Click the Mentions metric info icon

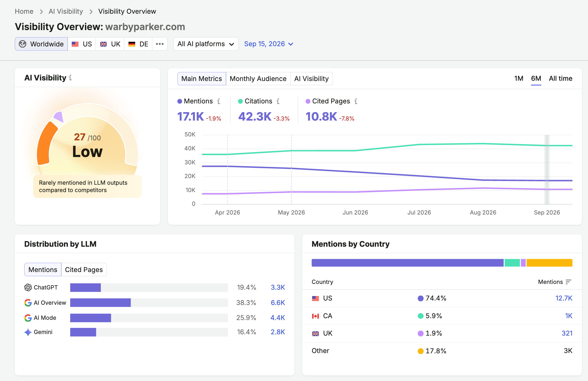click(x=219, y=101)
